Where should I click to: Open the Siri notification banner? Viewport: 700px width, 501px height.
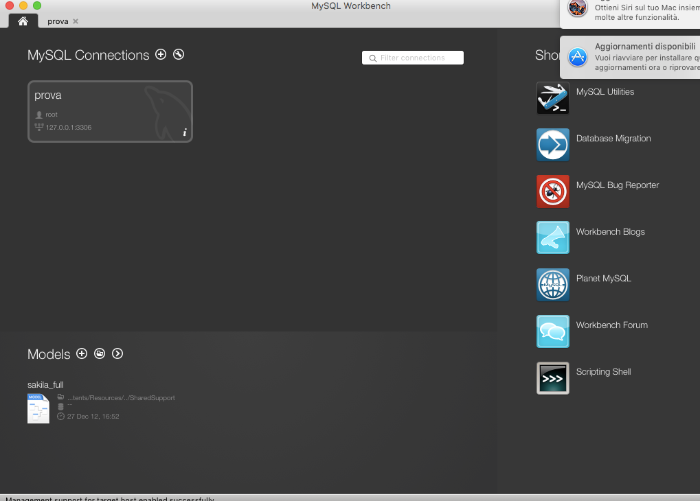[x=630, y=13]
